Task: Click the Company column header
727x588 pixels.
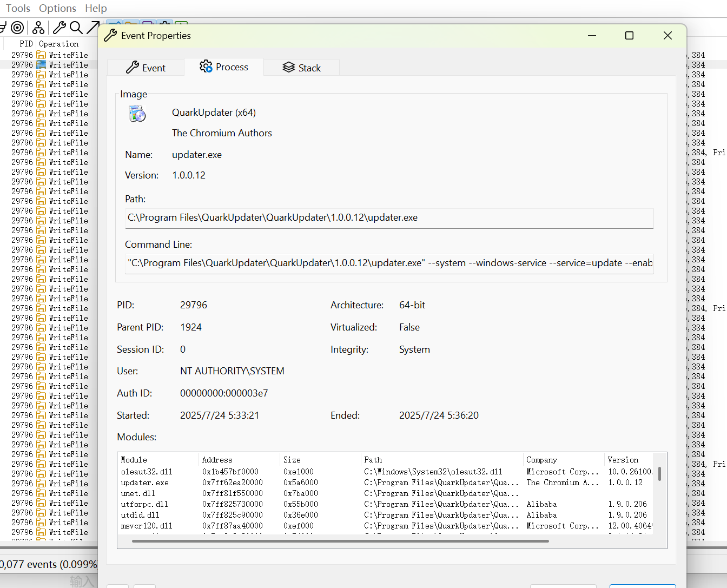Action: tap(564, 460)
